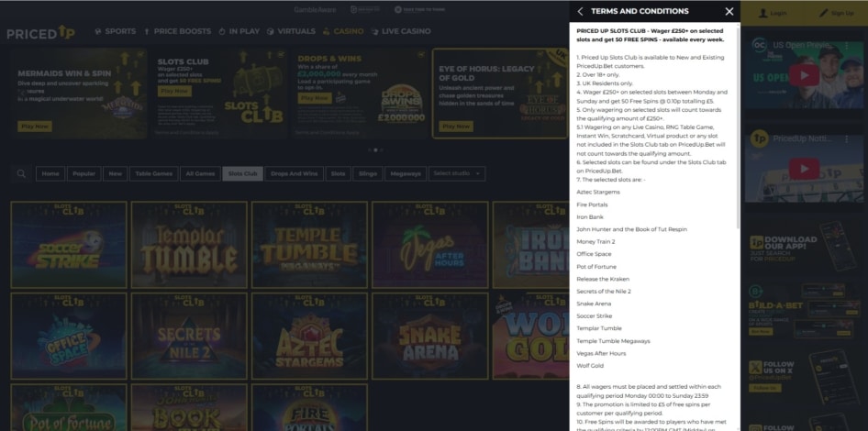This screenshot has height=431, width=868.
Task: Open the Slingo tab
Action: 368,173
